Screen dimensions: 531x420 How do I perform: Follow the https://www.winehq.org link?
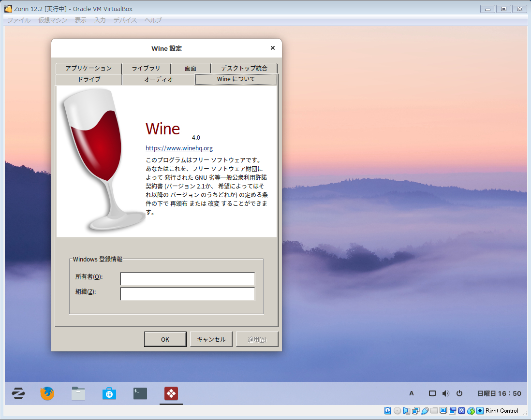[179, 148]
